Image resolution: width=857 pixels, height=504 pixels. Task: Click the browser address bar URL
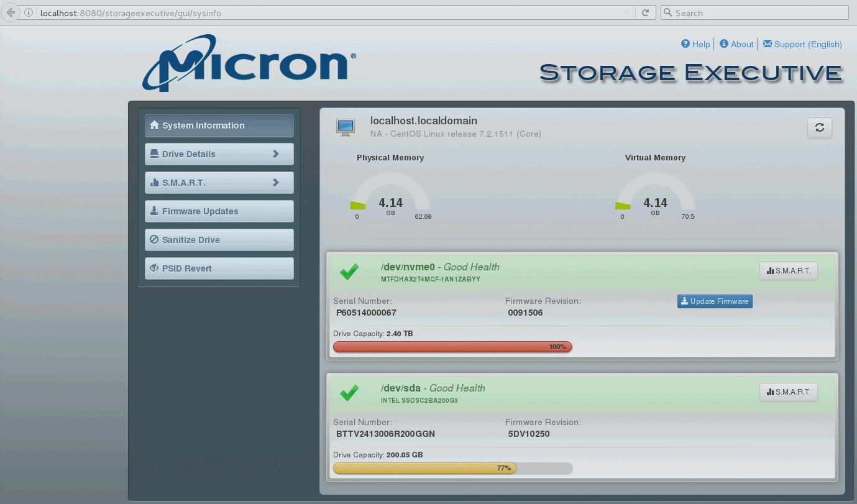[x=131, y=12]
